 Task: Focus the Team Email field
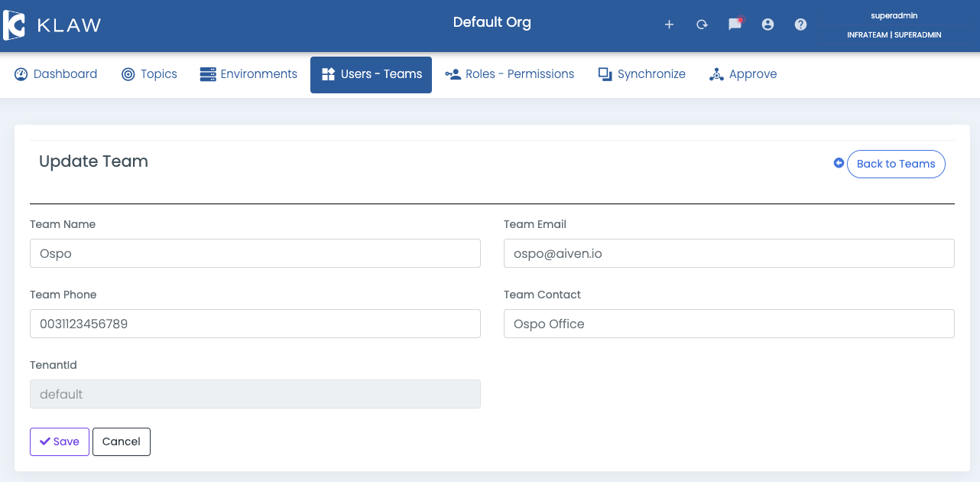(x=729, y=253)
